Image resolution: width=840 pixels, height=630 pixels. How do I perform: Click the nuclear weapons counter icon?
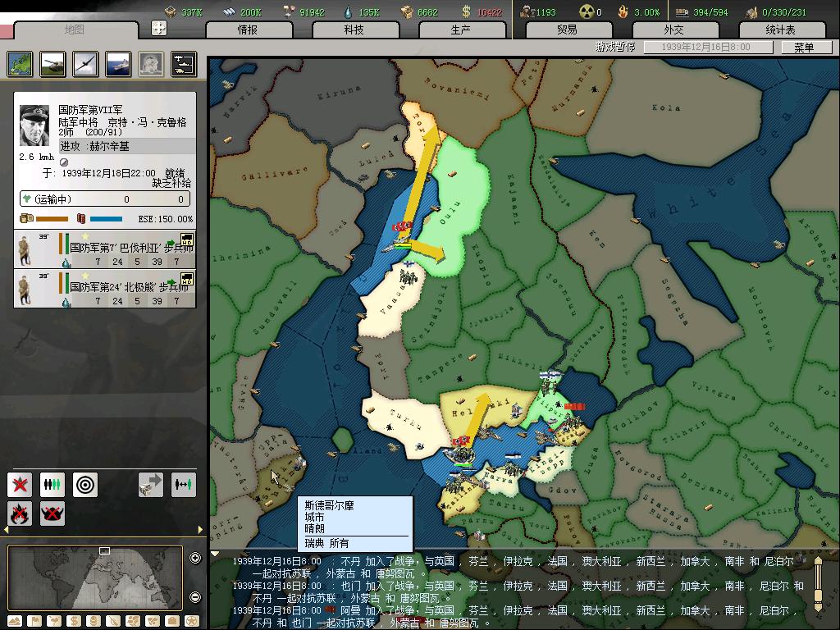point(587,12)
